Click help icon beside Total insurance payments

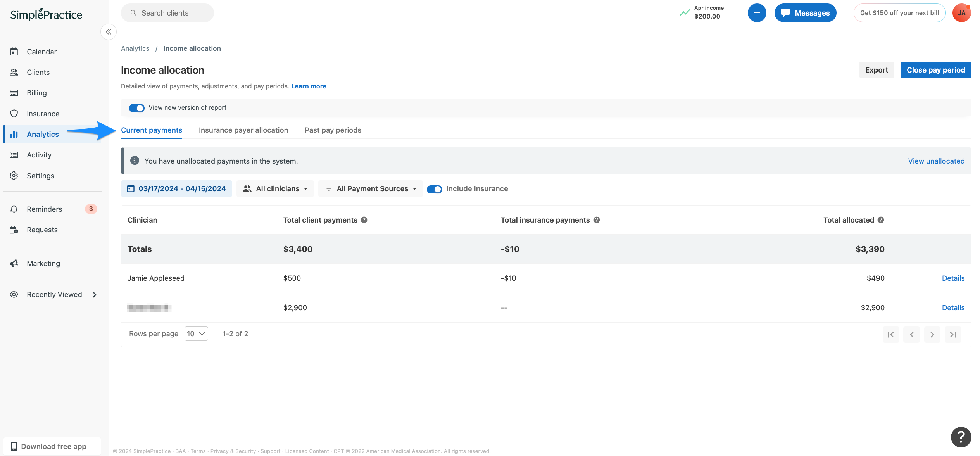click(597, 220)
